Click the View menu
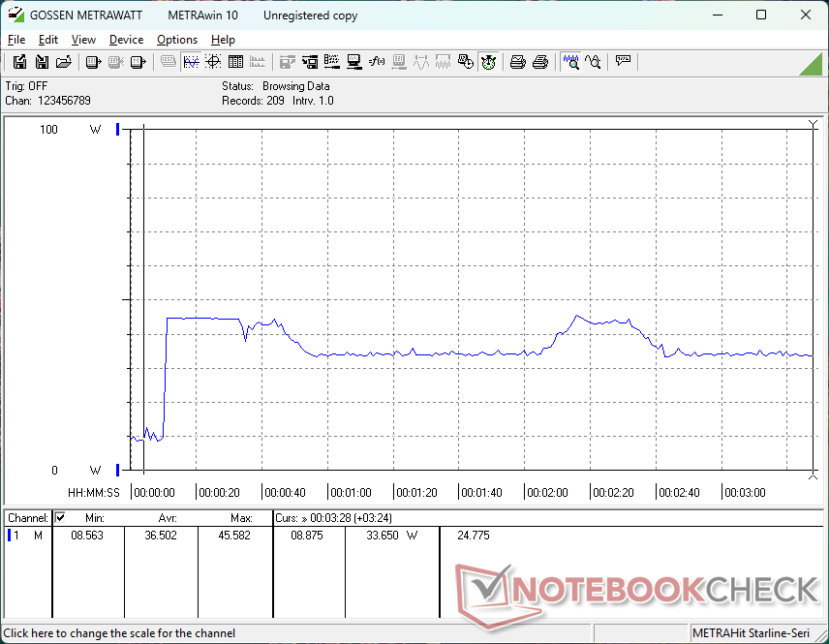 click(83, 40)
